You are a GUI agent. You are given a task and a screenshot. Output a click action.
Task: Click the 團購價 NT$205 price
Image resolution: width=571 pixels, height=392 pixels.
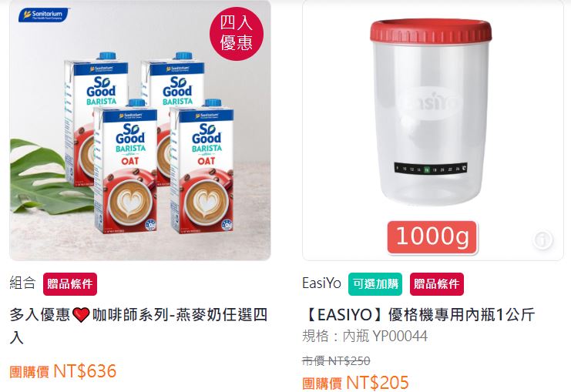pos(355,383)
